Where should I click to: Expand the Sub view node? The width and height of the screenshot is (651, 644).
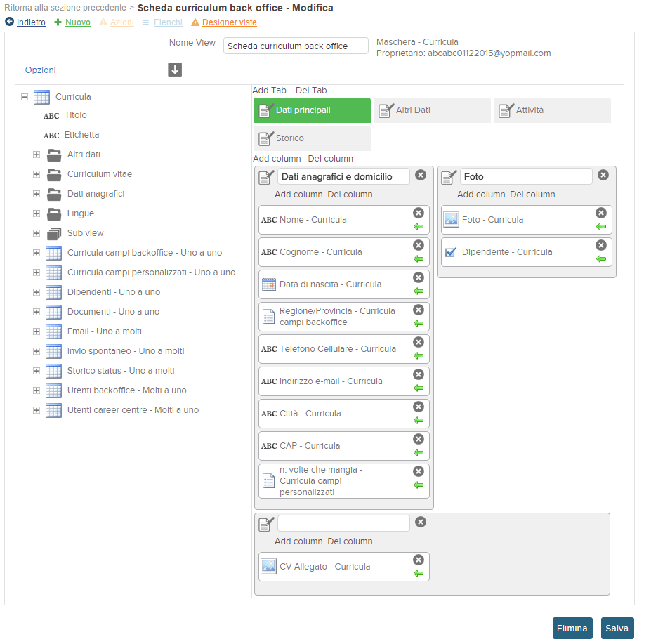click(37, 233)
